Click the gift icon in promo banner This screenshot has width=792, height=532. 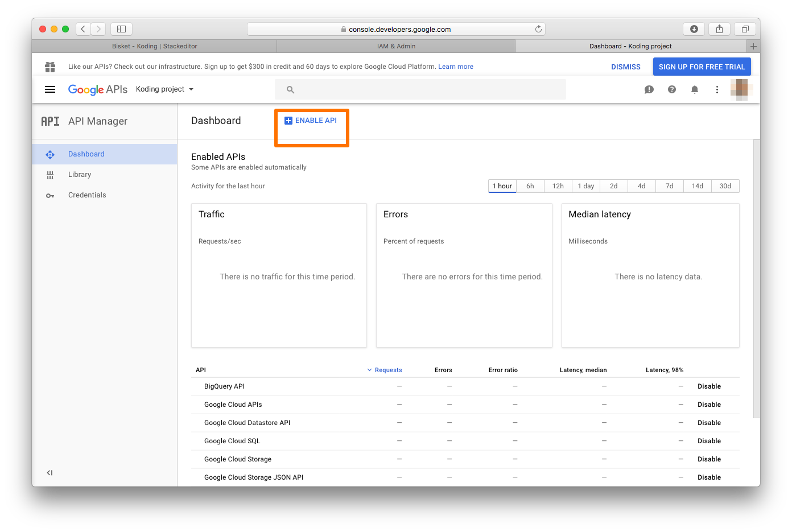pyautogui.click(x=50, y=67)
